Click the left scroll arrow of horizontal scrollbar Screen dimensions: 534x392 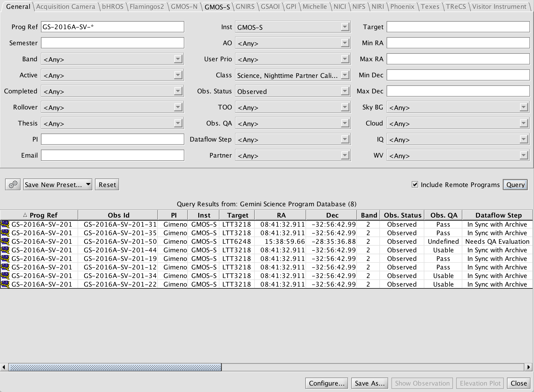pyautogui.click(x=4, y=367)
